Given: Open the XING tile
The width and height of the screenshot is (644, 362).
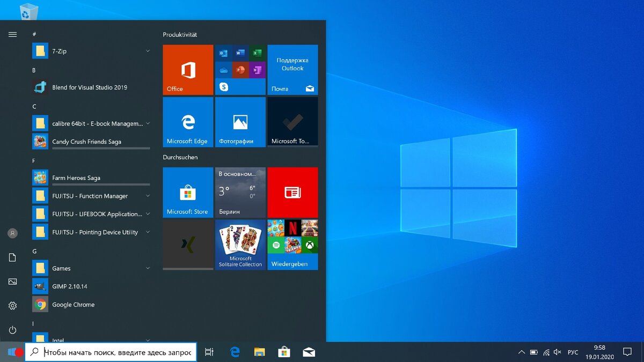Looking at the screenshot, I should 188,245.
